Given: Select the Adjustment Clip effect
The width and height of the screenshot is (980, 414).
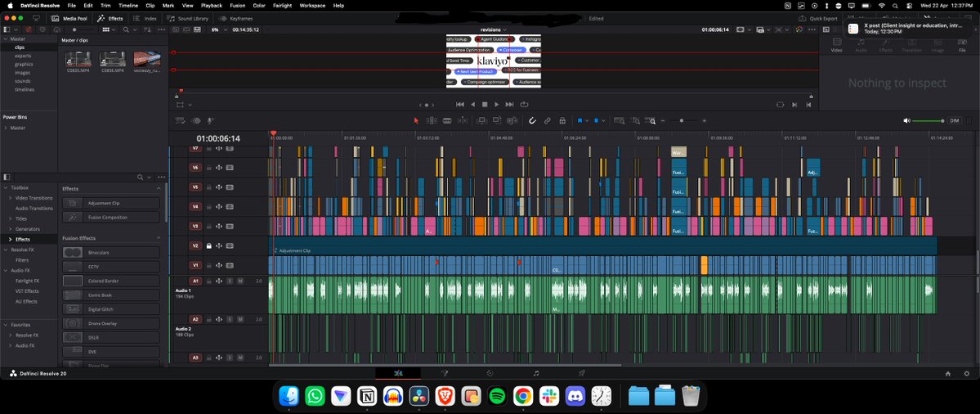Looking at the screenshot, I should (x=111, y=203).
